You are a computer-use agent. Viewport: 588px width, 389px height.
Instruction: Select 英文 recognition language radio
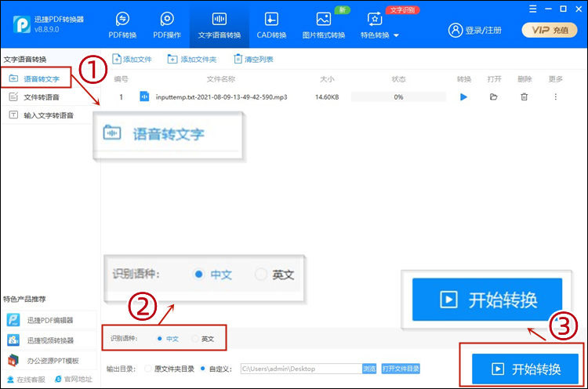coord(194,338)
